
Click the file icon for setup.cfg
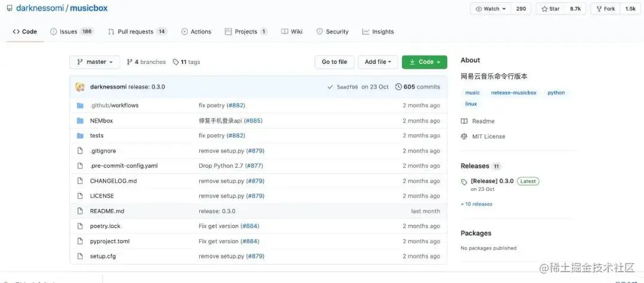pyautogui.click(x=80, y=256)
